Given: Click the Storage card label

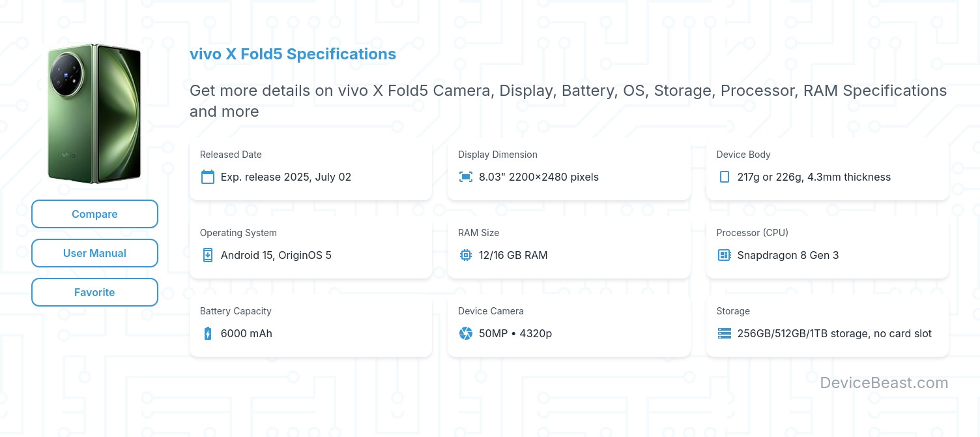Looking at the screenshot, I should [733, 311].
